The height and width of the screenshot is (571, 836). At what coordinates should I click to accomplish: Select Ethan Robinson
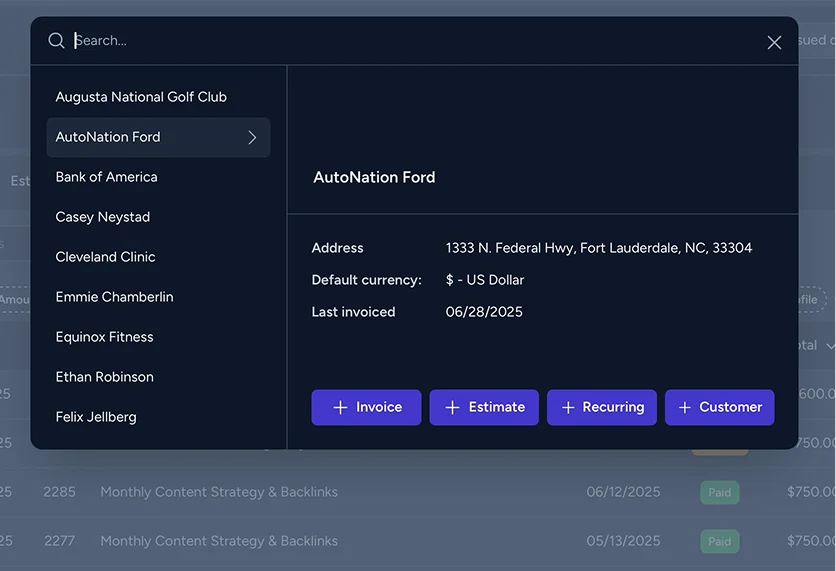tap(158, 377)
